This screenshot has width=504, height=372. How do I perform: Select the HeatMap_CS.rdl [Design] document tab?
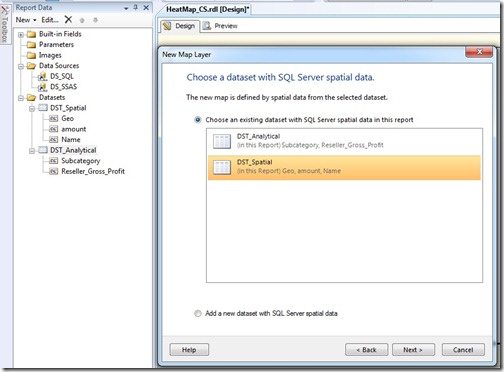[207, 9]
